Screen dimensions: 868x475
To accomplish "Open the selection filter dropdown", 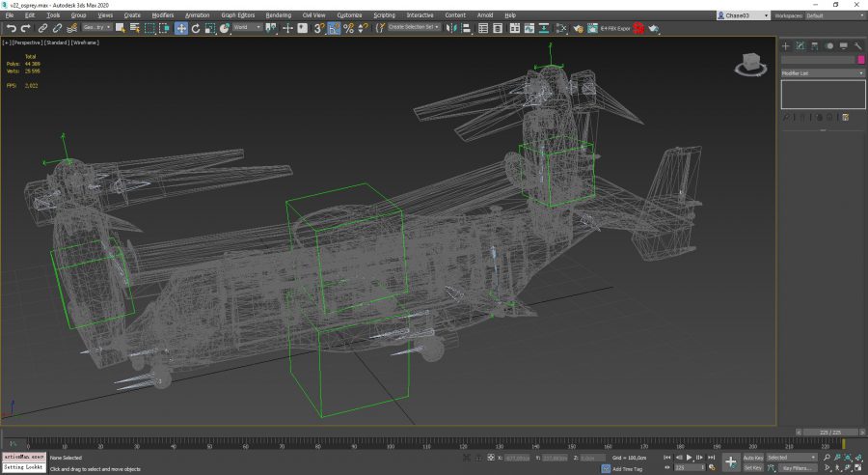I will click(x=96, y=27).
